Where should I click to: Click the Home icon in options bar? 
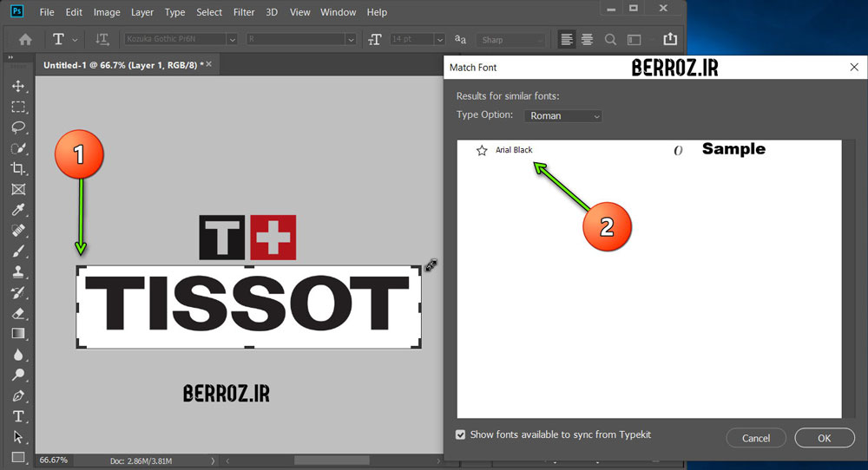25,39
